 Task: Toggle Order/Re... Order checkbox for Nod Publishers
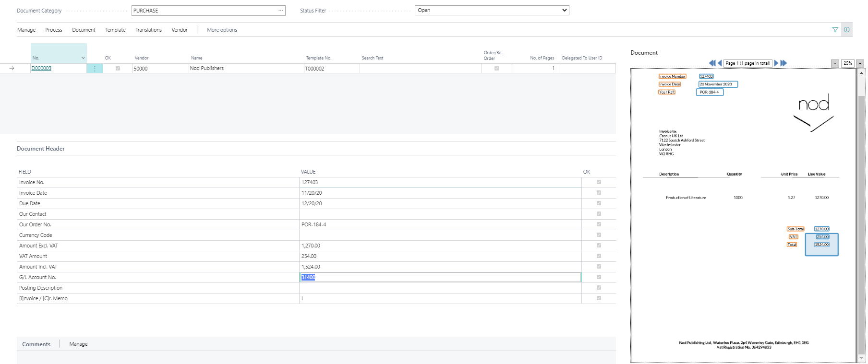pos(496,69)
